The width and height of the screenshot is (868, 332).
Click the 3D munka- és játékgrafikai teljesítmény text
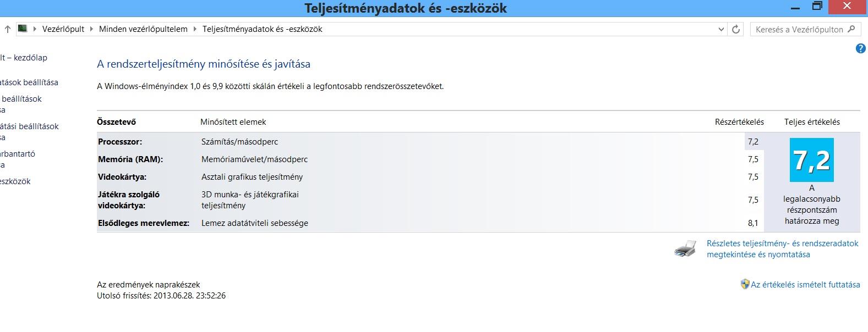point(250,200)
